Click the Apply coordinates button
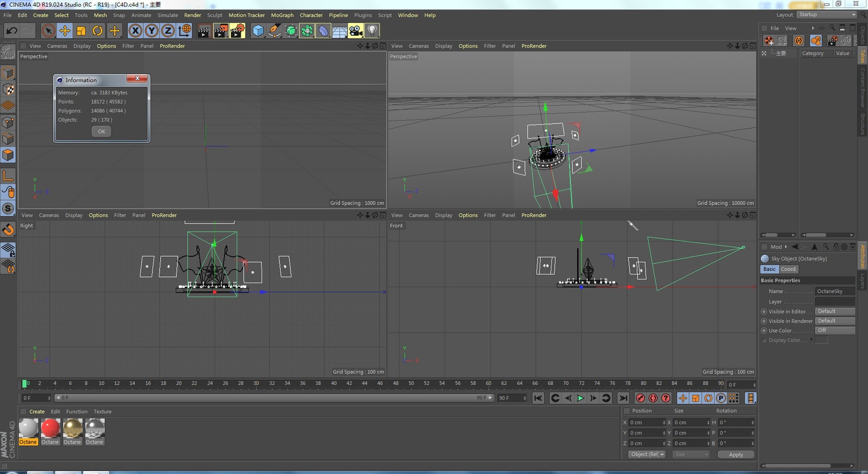This screenshot has height=474, width=868. pos(736,455)
